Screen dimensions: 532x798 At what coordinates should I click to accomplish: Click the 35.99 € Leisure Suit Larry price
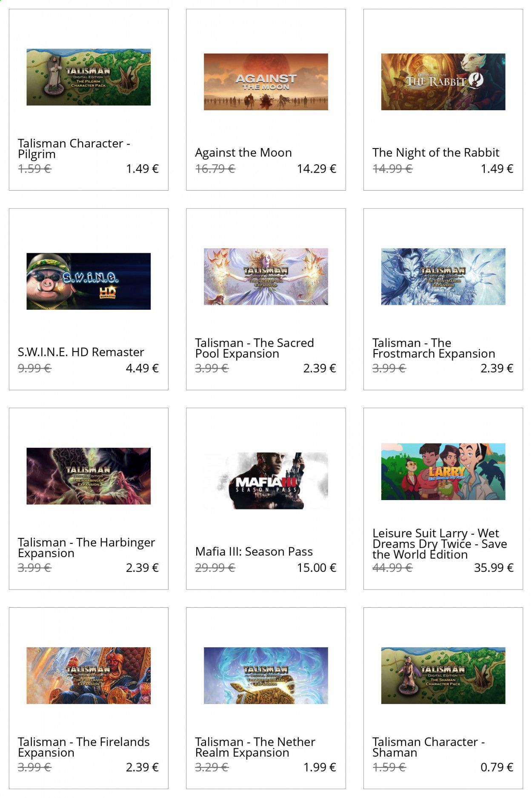494,568
